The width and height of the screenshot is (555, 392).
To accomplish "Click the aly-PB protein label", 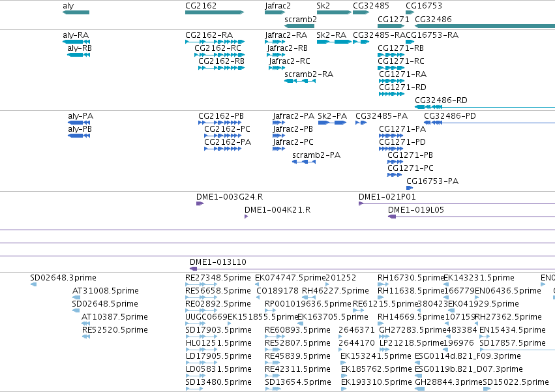I will 80,129.
